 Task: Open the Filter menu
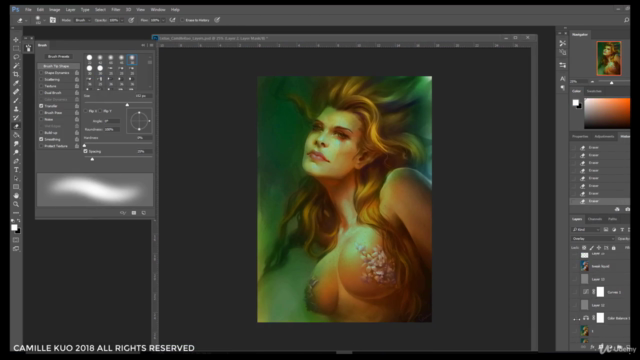click(116, 9)
